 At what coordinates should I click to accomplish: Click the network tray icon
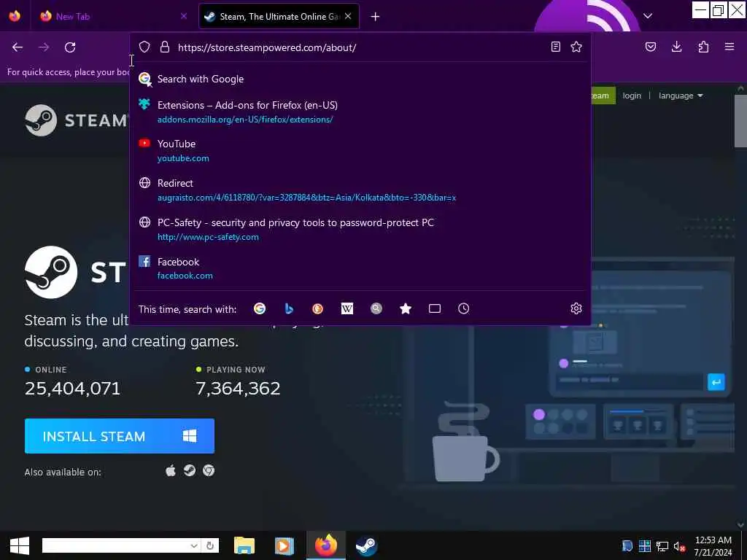pyautogui.click(x=662, y=547)
